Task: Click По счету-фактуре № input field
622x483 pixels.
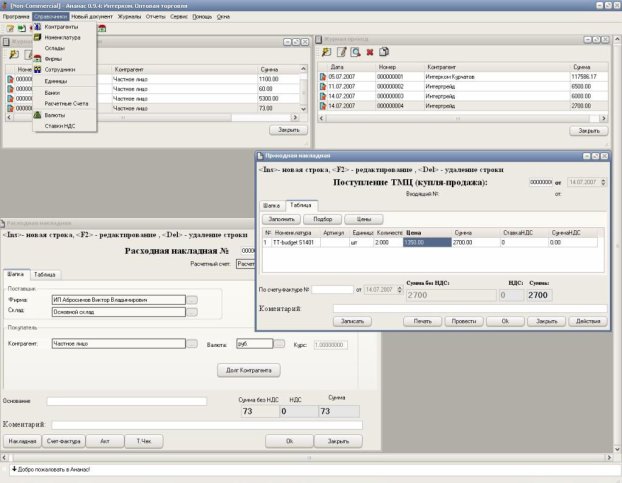Action: click(x=332, y=289)
